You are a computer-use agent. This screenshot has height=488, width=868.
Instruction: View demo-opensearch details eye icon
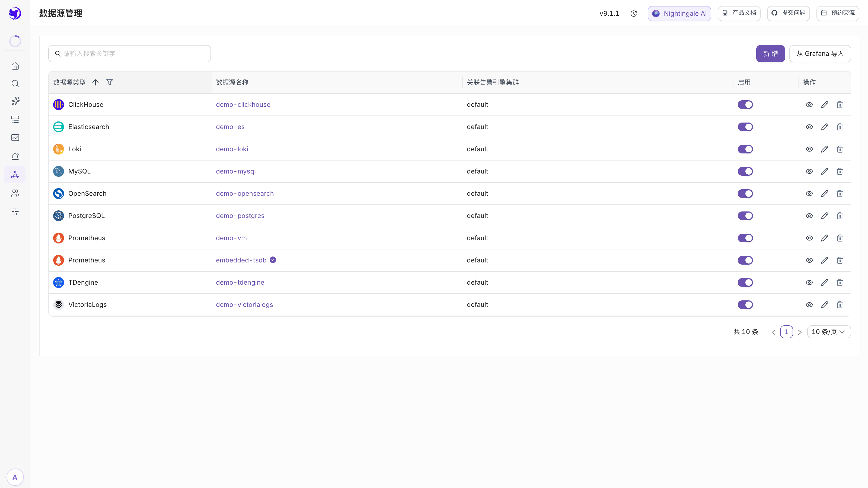(809, 194)
